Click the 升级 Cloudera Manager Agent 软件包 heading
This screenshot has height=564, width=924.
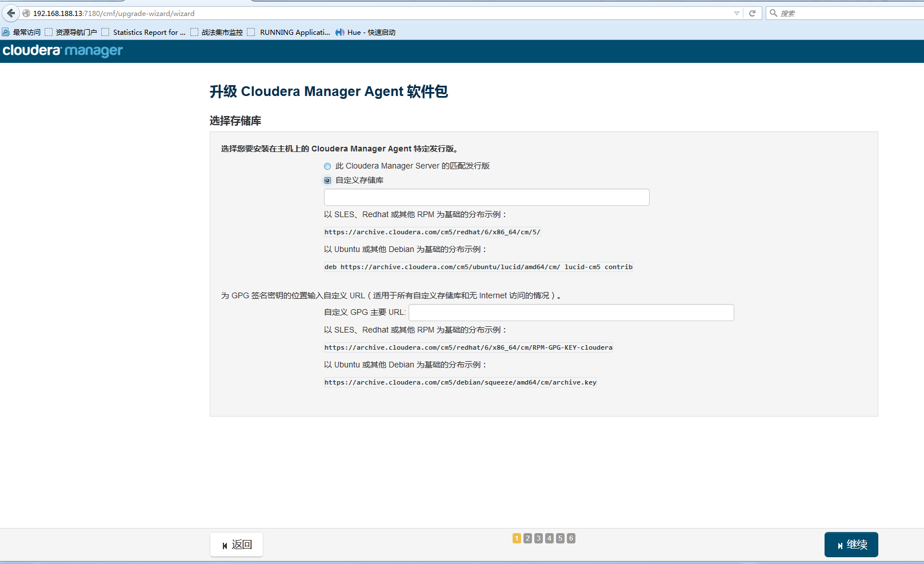coord(329,91)
